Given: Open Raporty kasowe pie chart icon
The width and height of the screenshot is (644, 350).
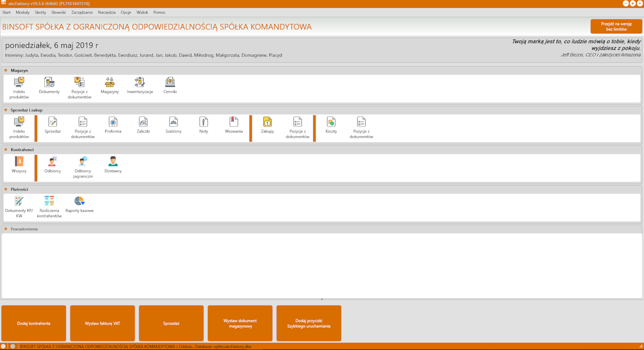Looking at the screenshot, I should [x=79, y=204].
